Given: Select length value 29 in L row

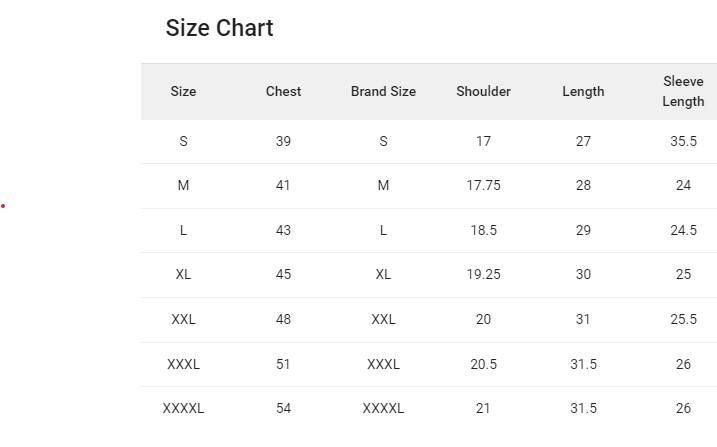Looking at the screenshot, I should [583, 230].
